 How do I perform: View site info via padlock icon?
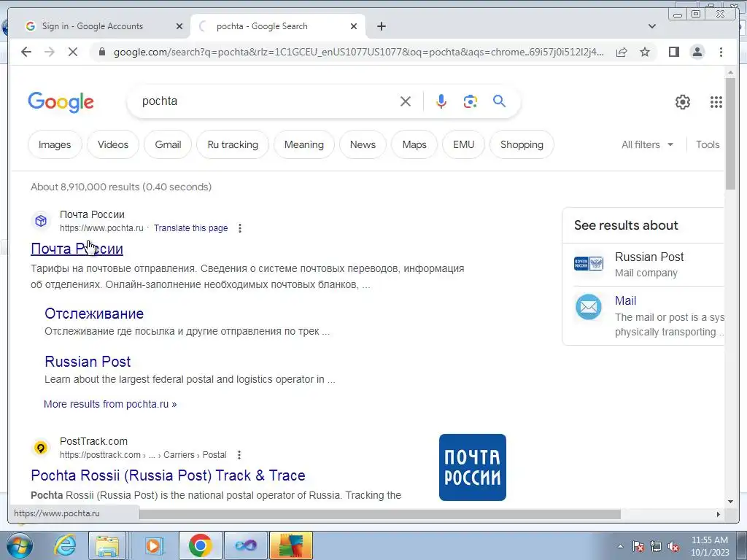pyautogui.click(x=102, y=52)
